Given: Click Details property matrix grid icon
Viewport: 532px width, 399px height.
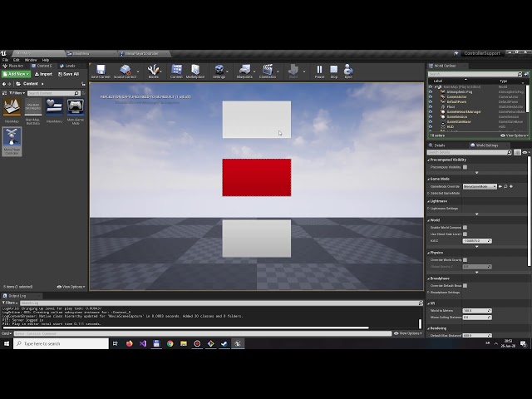Looking at the screenshot, I should click(517, 152).
